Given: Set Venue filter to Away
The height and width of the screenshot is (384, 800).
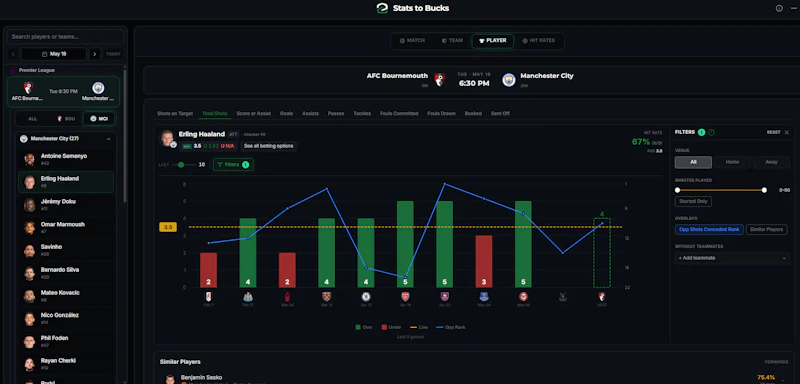Looking at the screenshot, I should point(771,162).
